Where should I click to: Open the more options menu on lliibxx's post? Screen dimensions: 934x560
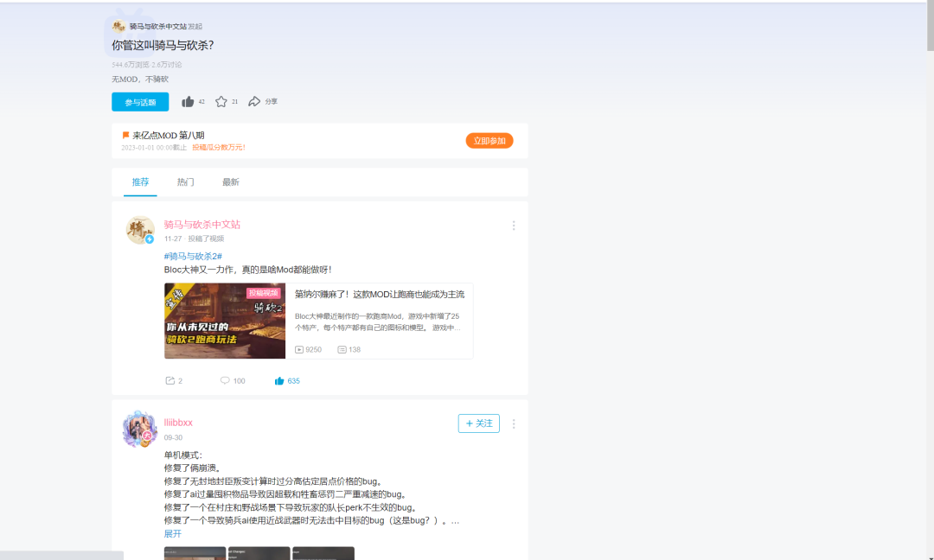click(x=514, y=423)
